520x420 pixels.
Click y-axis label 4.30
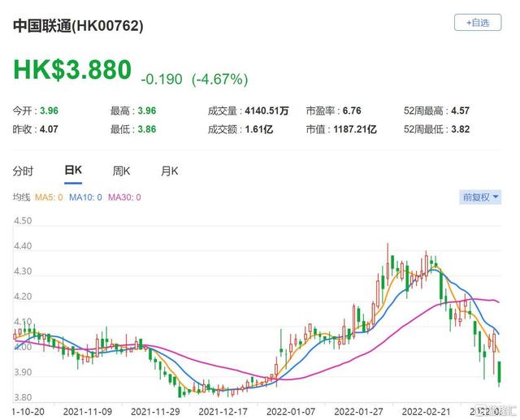point(23,271)
